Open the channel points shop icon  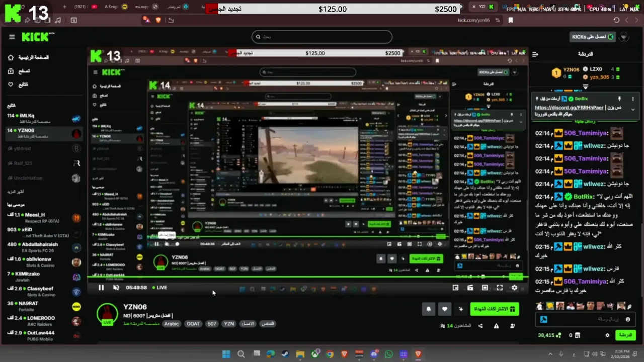click(x=578, y=335)
